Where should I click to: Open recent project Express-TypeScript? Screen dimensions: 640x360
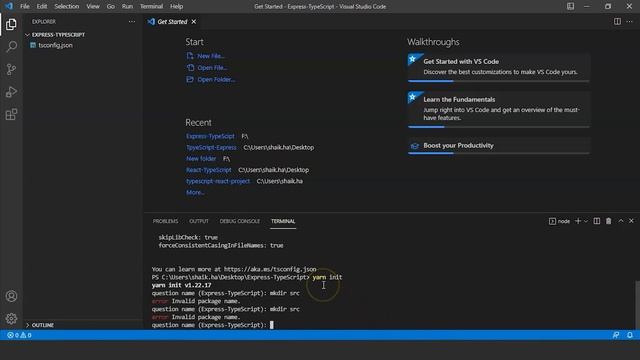click(210, 136)
